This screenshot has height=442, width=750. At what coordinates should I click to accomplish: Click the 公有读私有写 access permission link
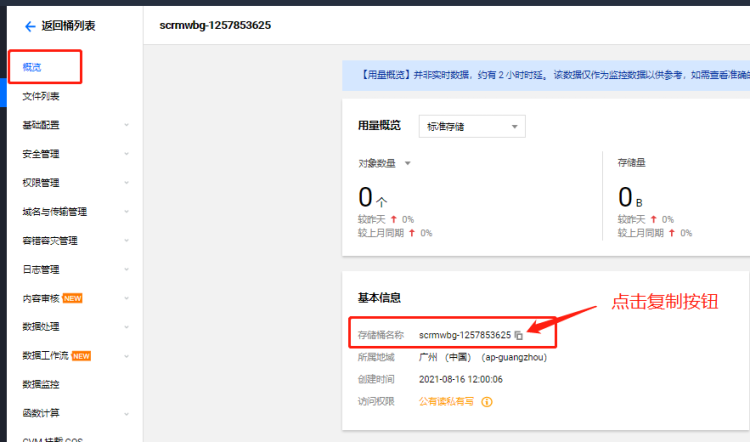coord(447,402)
